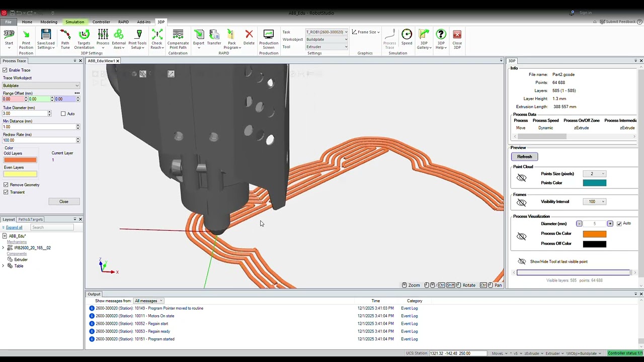Open the 3DP Gallery
The height and width of the screenshot is (362, 644).
[x=424, y=39]
